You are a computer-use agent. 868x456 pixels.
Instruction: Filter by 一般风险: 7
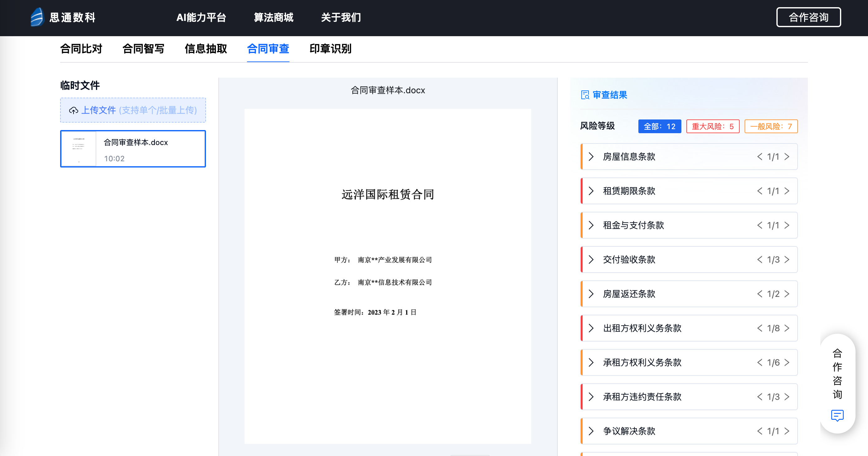[x=770, y=127]
